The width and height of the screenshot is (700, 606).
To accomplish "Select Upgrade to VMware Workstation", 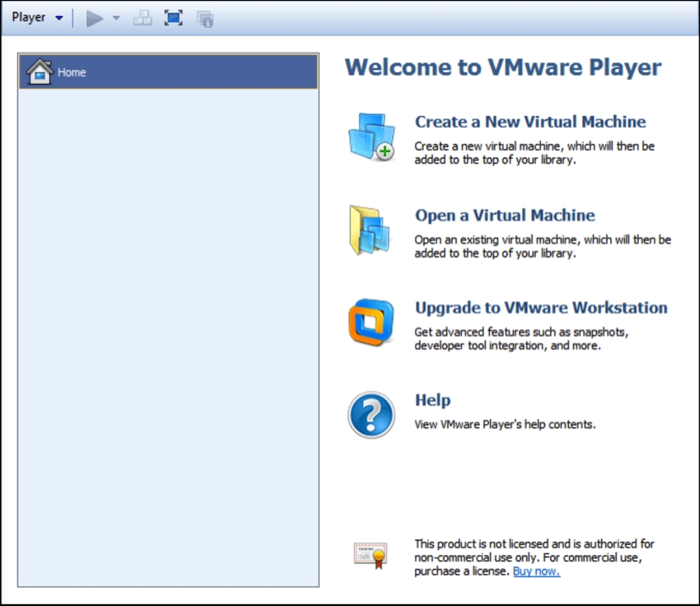I will coord(541,307).
